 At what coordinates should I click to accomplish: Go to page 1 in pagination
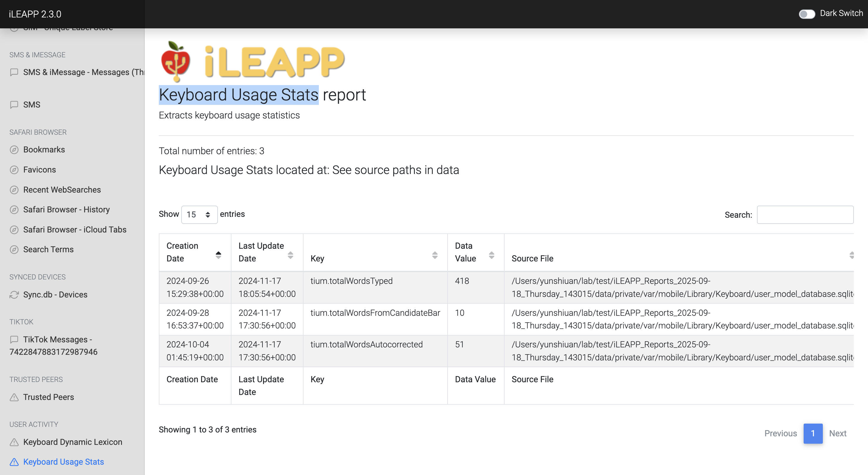click(813, 433)
